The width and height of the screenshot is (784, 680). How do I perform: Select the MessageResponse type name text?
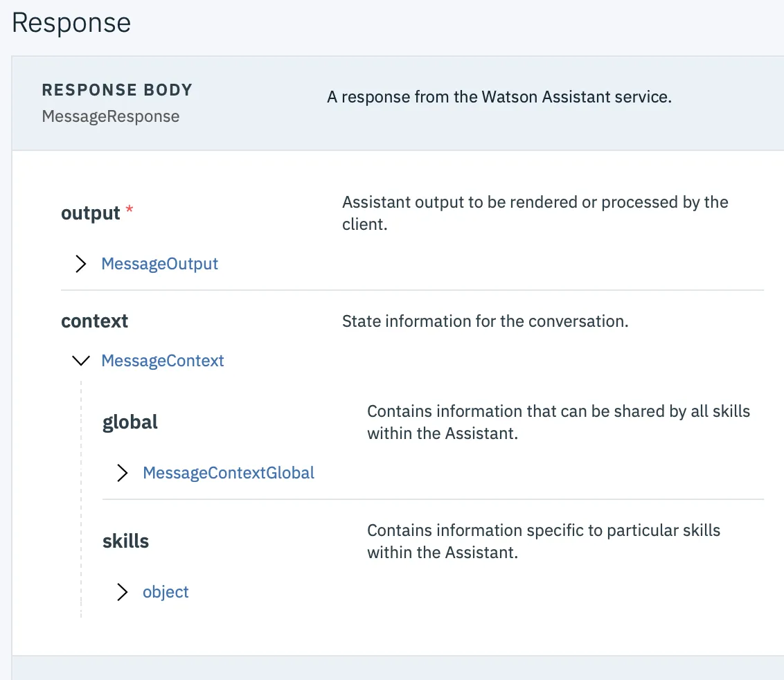click(111, 116)
